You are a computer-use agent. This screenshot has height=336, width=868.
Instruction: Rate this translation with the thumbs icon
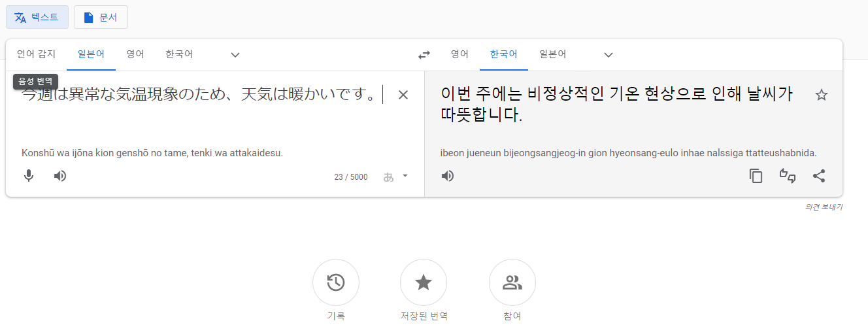tap(788, 176)
